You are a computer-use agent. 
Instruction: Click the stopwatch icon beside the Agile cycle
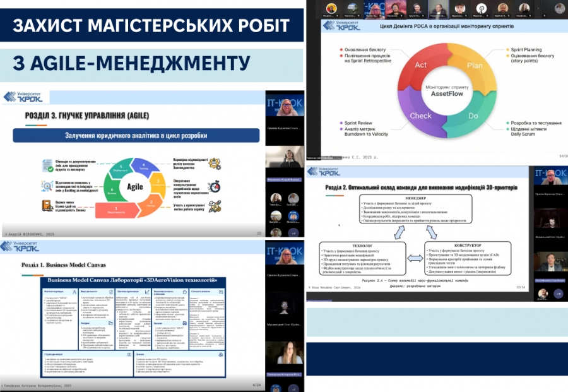[214, 186]
